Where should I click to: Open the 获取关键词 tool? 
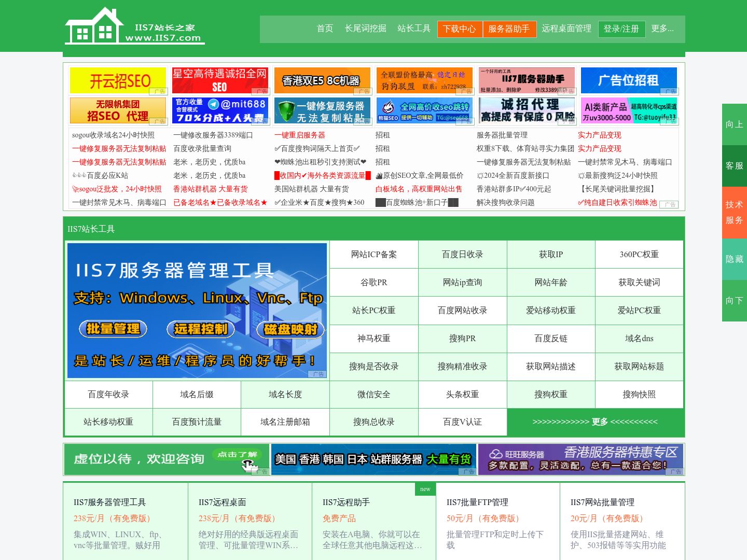639,283
